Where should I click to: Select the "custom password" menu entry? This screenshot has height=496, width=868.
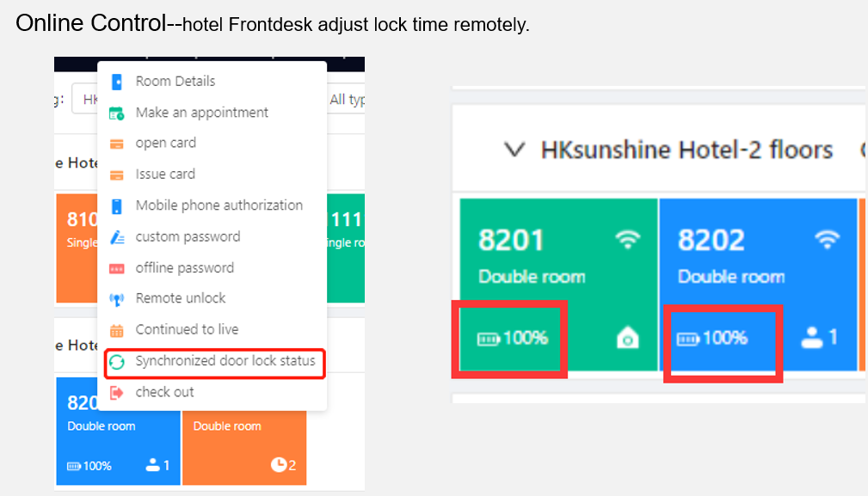pyautogui.click(x=188, y=236)
